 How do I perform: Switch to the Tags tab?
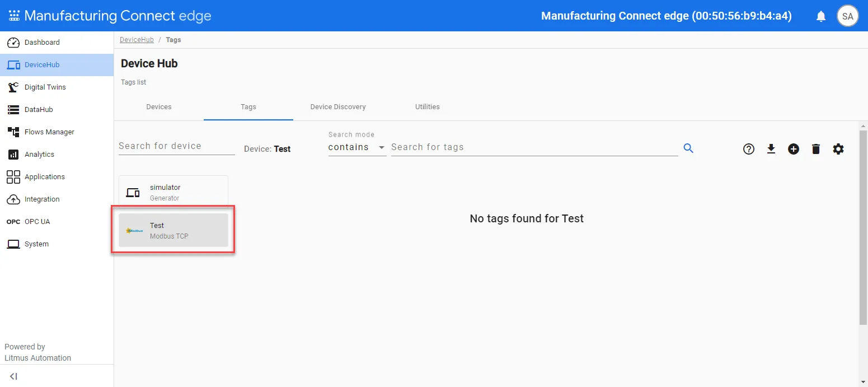point(248,107)
